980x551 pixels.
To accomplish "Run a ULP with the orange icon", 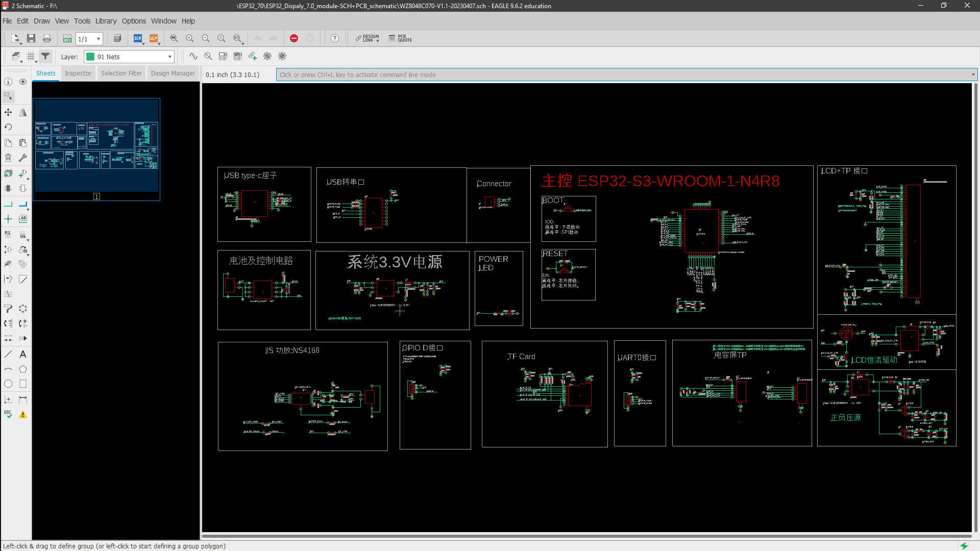I will click(x=153, y=39).
